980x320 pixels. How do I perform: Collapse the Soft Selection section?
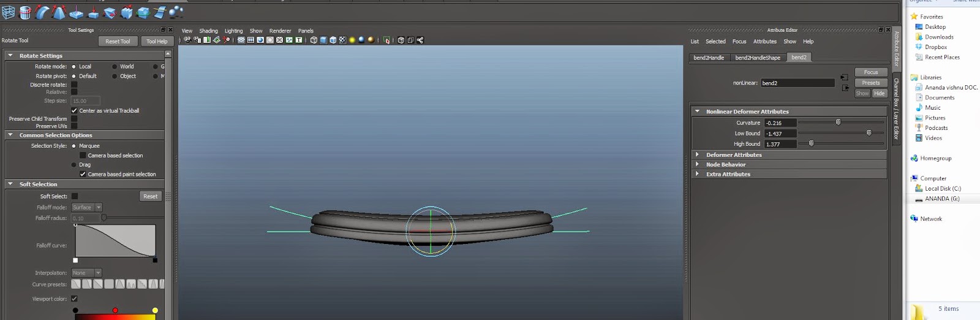[x=10, y=184]
